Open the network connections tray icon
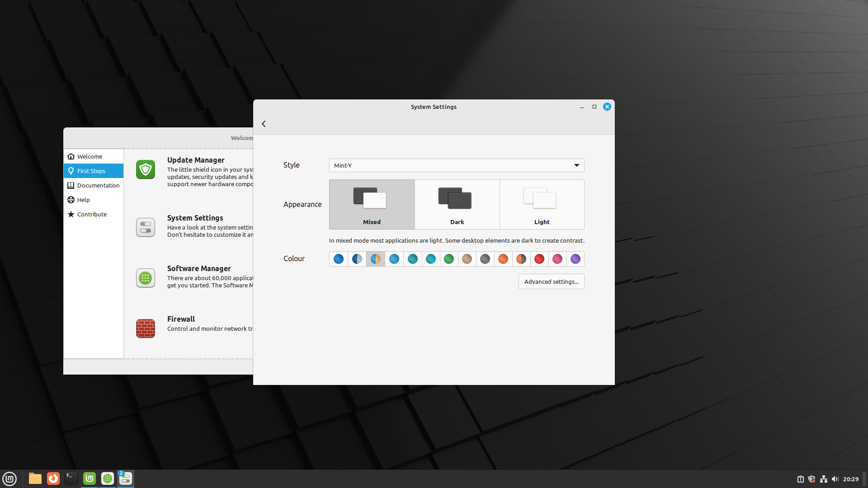The height and width of the screenshot is (488, 868). tap(824, 479)
